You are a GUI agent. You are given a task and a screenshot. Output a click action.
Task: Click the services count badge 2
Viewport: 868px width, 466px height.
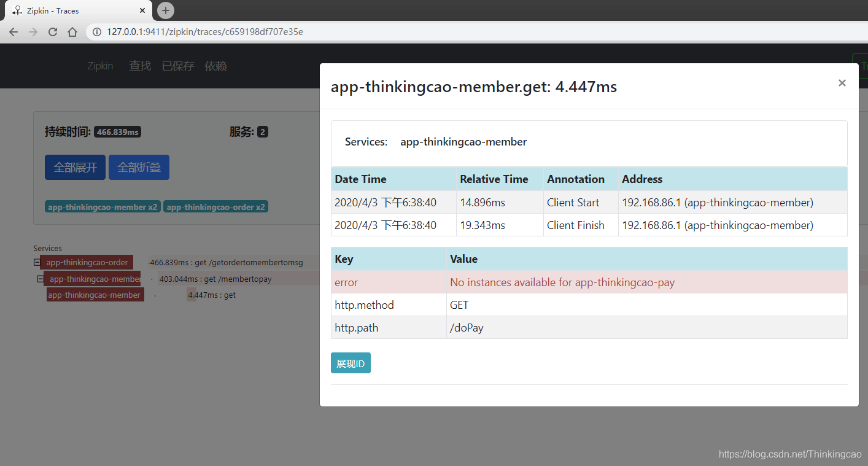pos(262,131)
